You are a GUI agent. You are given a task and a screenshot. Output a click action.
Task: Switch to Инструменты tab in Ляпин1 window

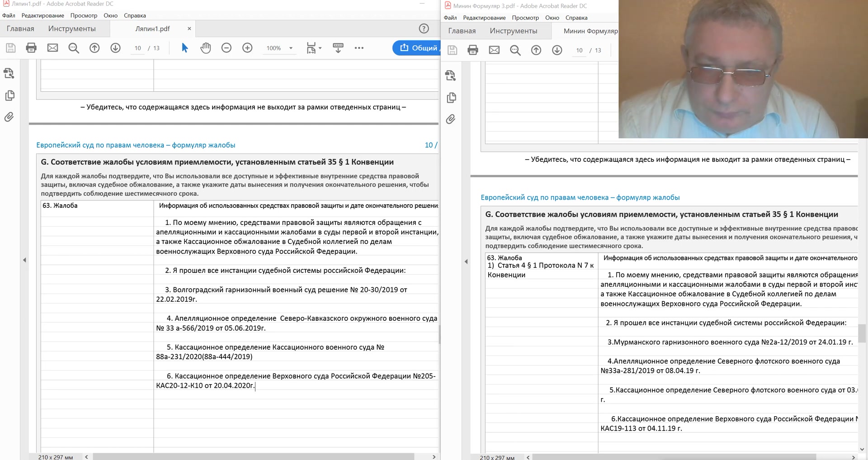(x=72, y=28)
